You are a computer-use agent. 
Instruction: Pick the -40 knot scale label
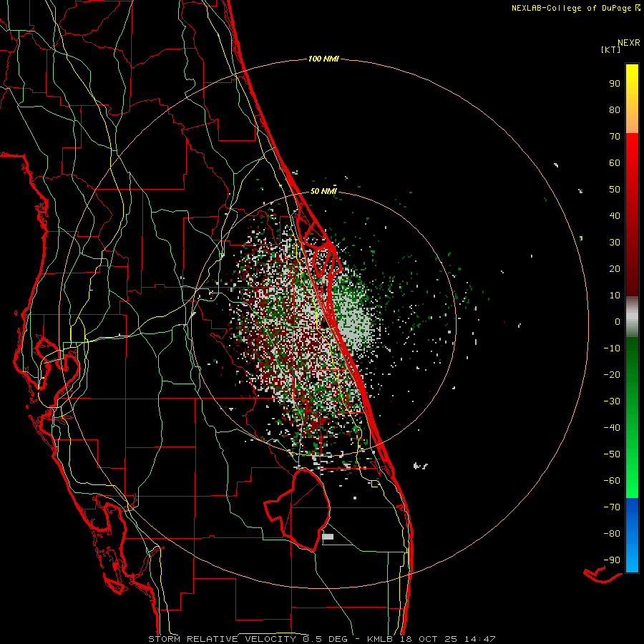tap(612, 428)
